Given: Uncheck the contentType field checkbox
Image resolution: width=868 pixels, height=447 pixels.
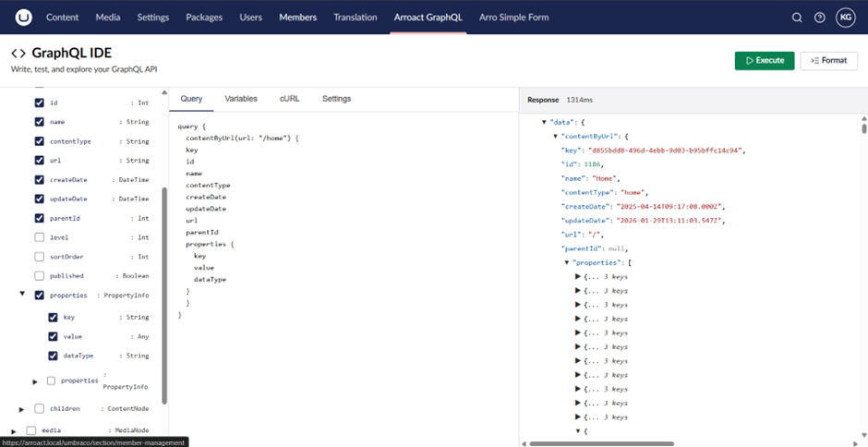Looking at the screenshot, I should click(39, 141).
